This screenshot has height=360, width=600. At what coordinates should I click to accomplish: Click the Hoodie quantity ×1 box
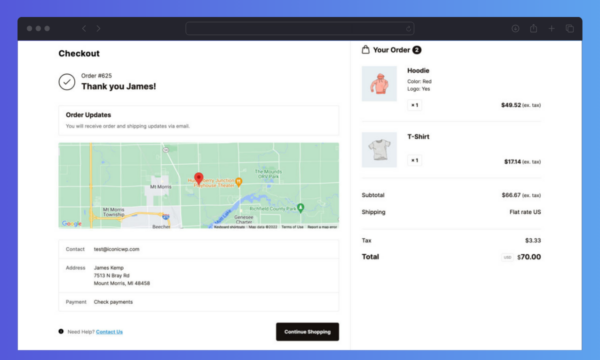click(x=414, y=105)
